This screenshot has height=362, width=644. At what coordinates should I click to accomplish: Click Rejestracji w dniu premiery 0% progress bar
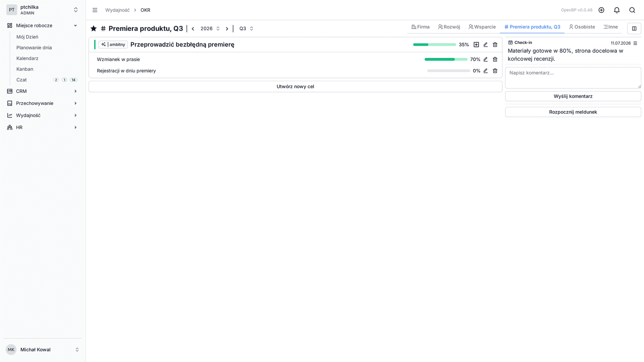(x=449, y=71)
